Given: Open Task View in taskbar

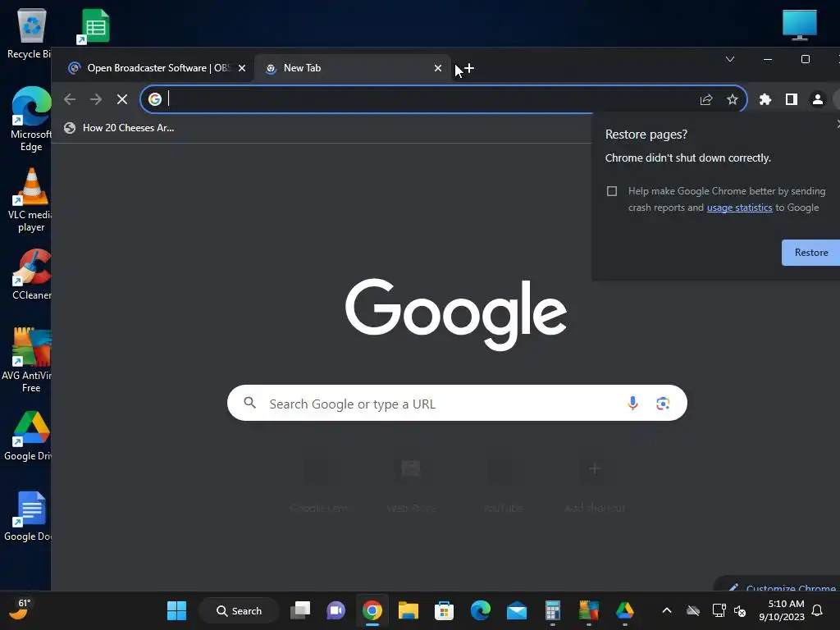Looking at the screenshot, I should tap(300, 610).
